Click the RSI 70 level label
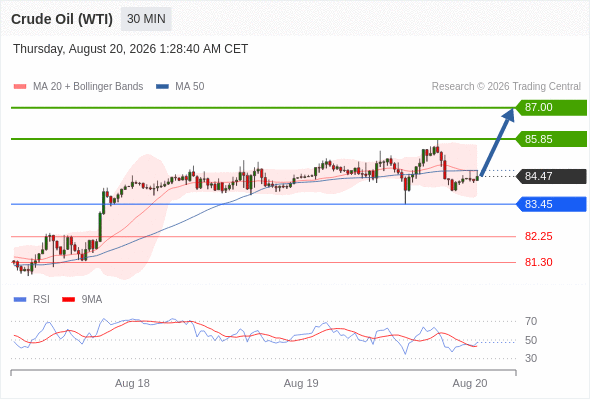Image resolution: width=590 pixels, height=400 pixels. 531,321
